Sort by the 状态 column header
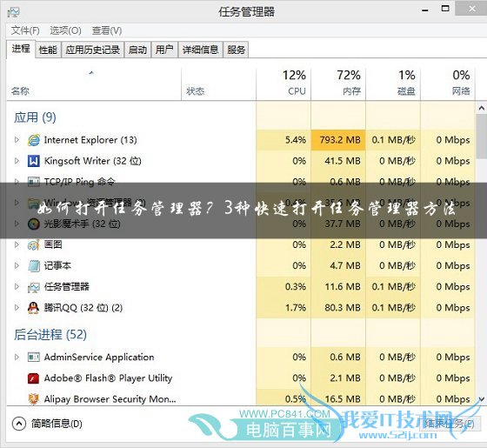487x448 pixels. 218,84
